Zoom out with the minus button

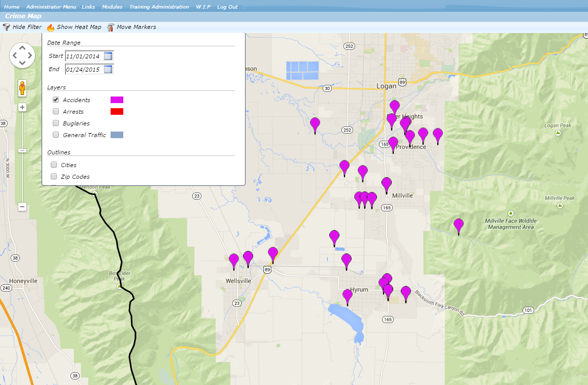[22, 207]
